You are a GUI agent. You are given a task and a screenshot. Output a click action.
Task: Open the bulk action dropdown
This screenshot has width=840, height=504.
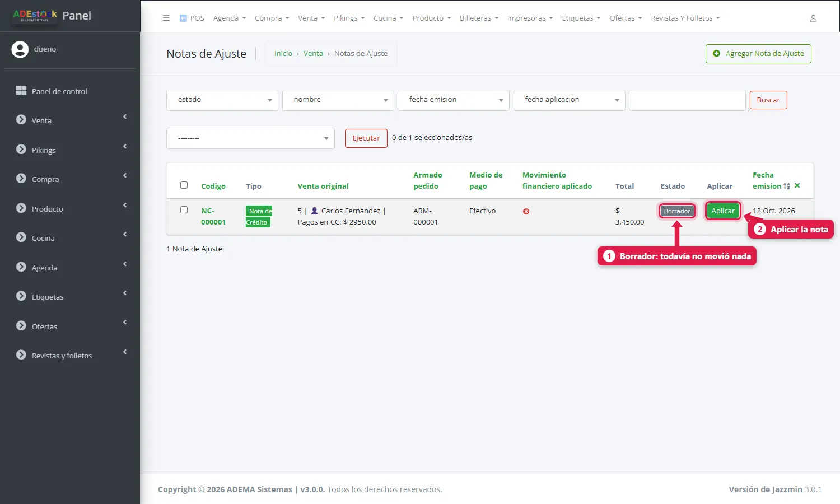[x=250, y=138]
